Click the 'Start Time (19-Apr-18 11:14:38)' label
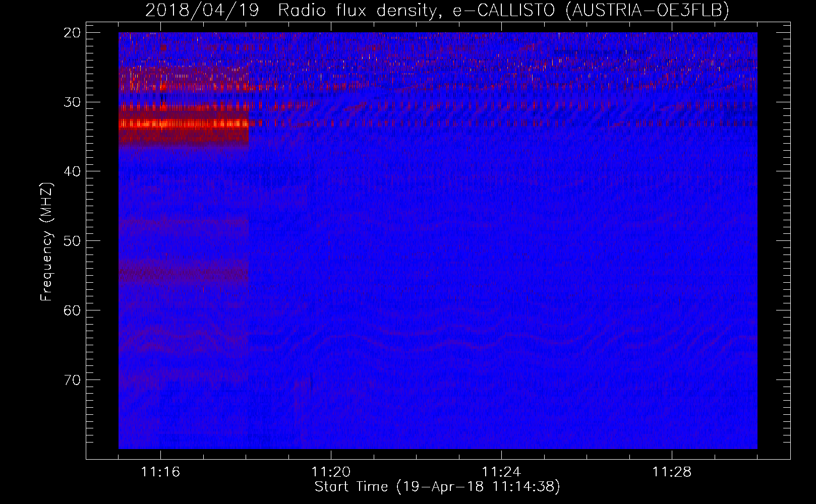 (437, 487)
